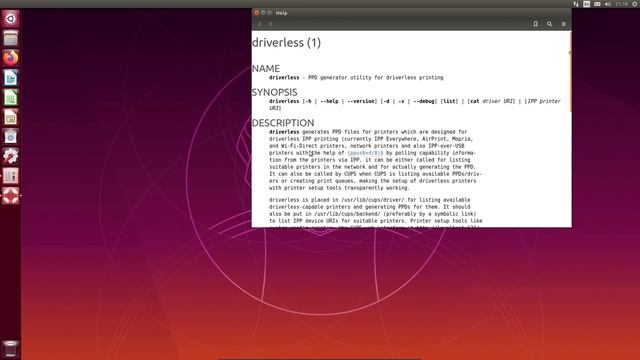Open search in the Help window

(x=549, y=24)
